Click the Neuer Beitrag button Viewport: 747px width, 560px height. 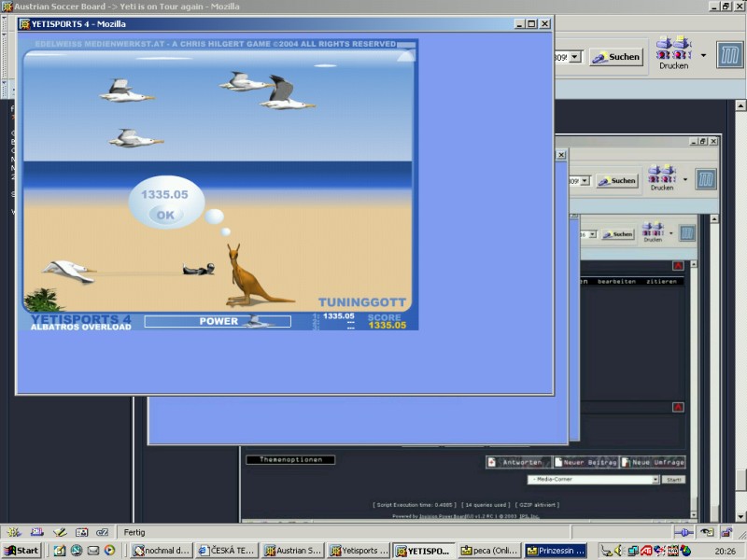pos(584,462)
